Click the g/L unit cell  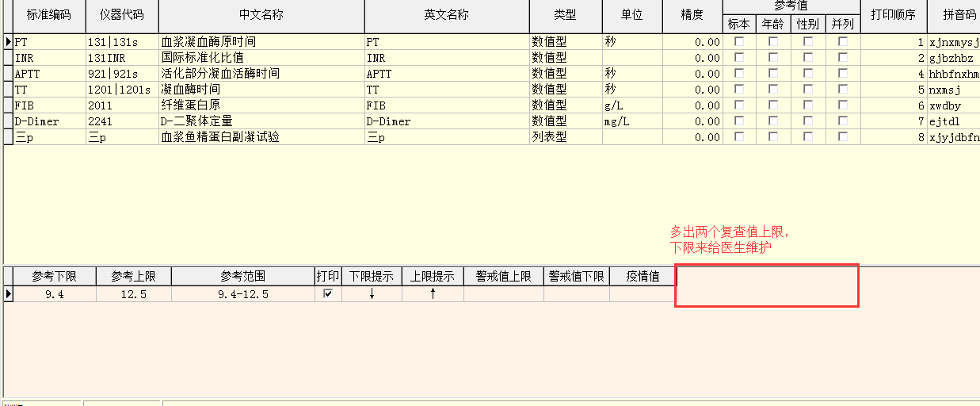(x=632, y=105)
